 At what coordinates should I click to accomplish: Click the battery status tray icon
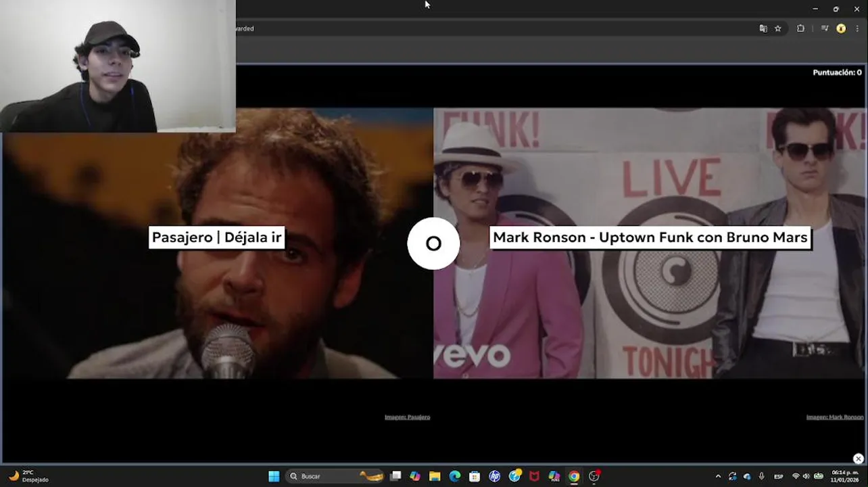click(x=818, y=476)
